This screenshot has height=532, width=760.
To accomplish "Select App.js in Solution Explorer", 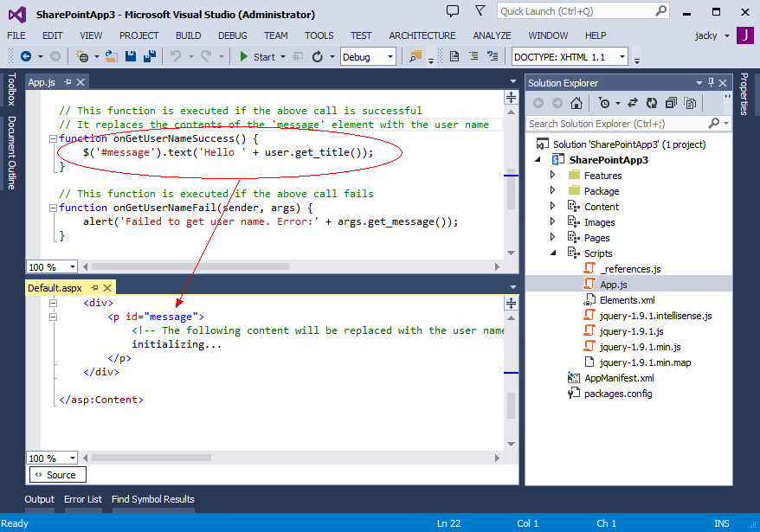I will (x=613, y=285).
